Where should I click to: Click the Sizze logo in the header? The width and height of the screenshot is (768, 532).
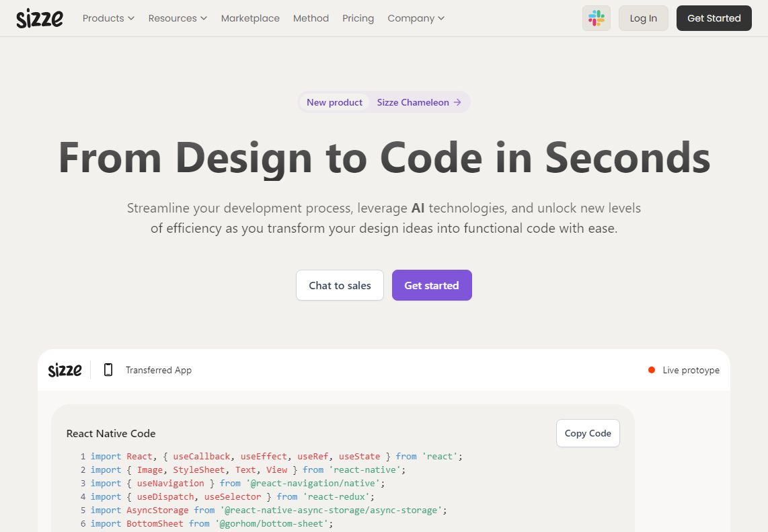click(40, 18)
